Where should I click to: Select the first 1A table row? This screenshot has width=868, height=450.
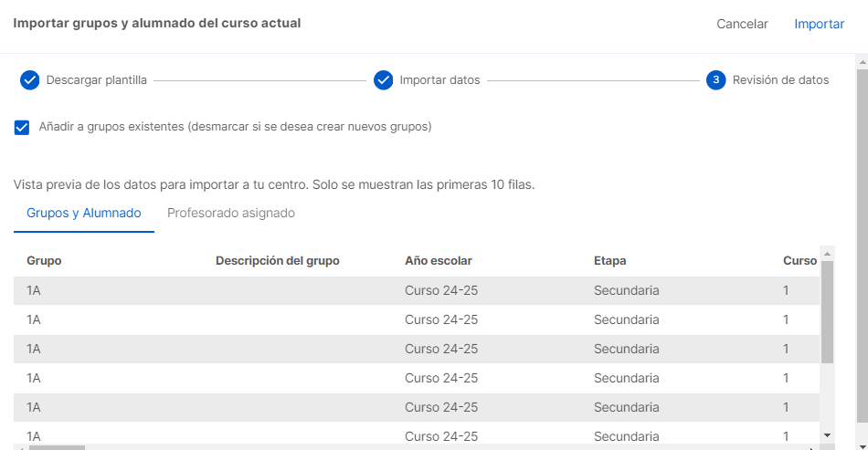tap(417, 290)
